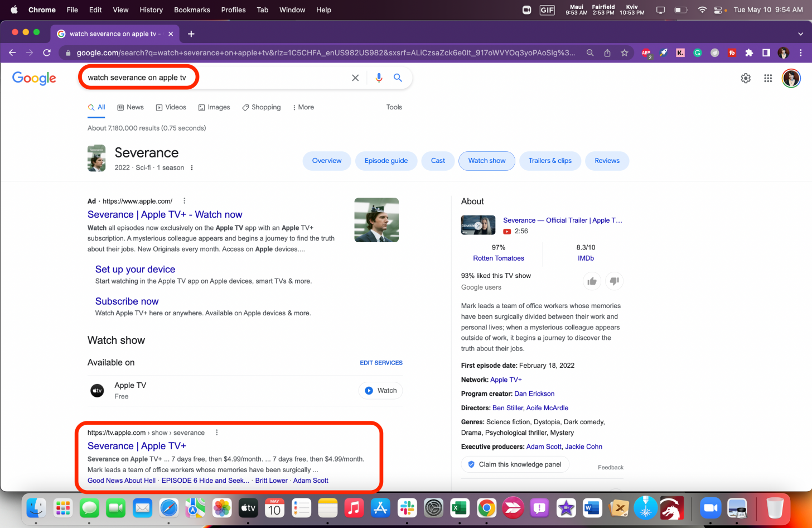The width and height of the screenshot is (812, 528).
Task: Open Set up your device link
Action: [x=135, y=269]
